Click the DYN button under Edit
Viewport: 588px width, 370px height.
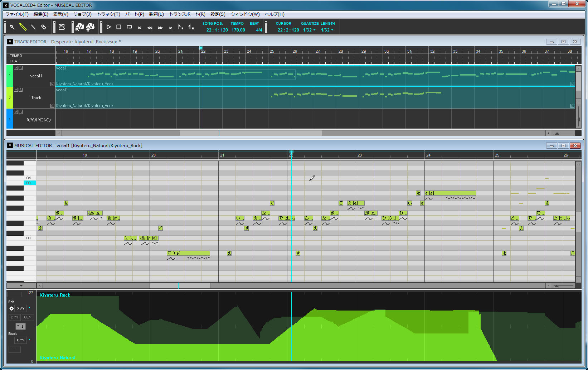click(14, 317)
